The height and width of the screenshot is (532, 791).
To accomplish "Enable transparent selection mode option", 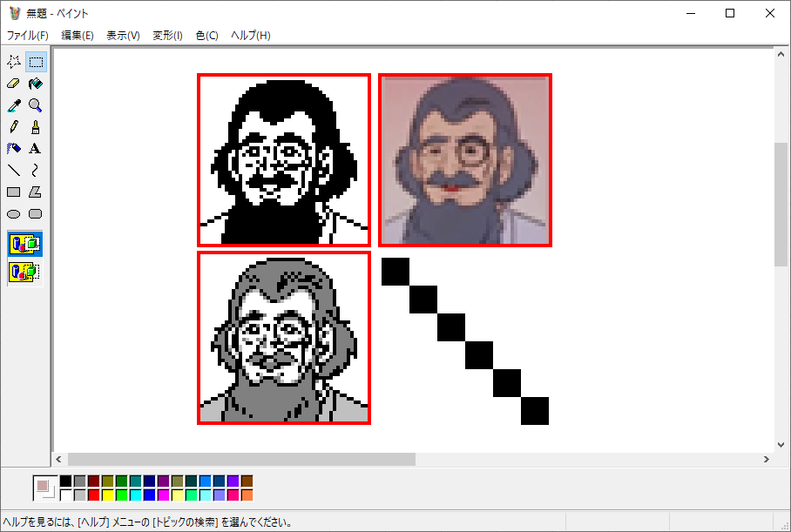I will click(25, 272).
